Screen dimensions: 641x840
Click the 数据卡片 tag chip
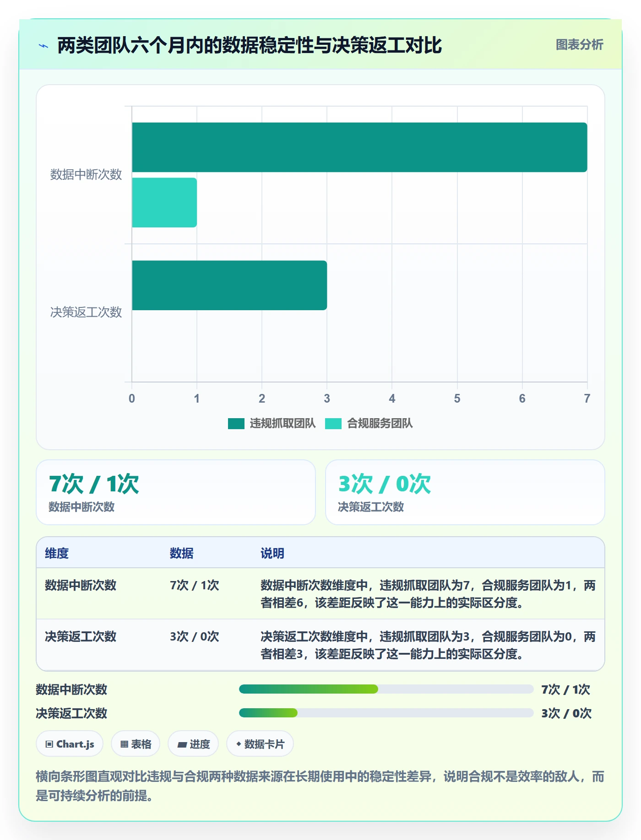coord(260,744)
